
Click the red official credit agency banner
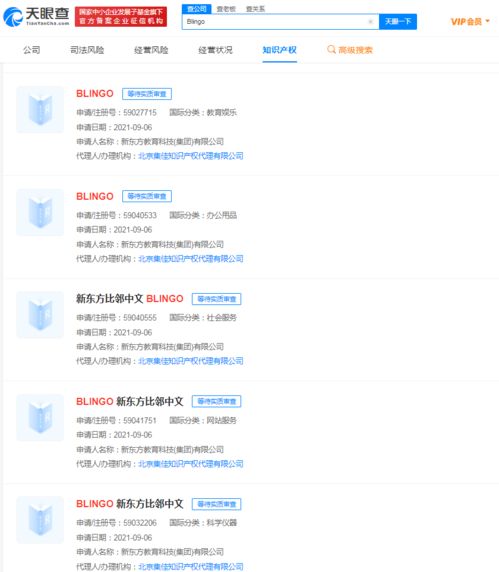(x=121, y=17)
